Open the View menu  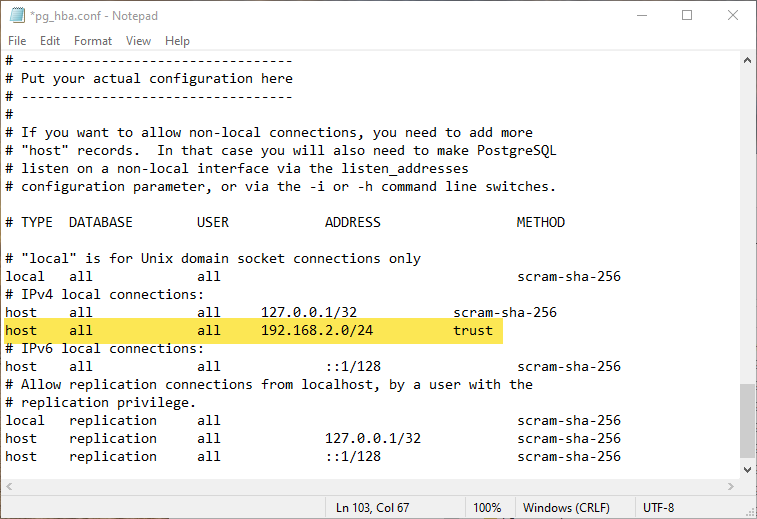coord(139,41)
